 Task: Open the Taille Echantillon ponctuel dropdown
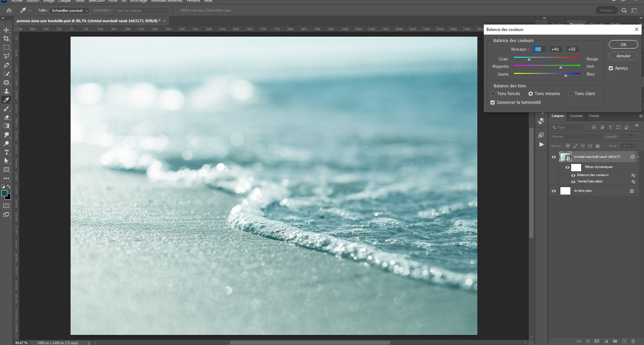70,10
